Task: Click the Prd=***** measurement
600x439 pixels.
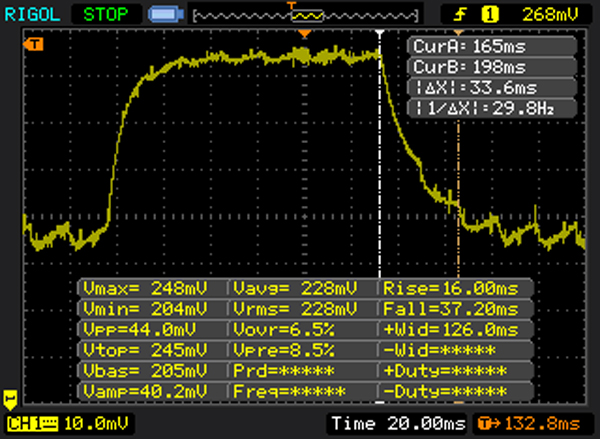Action: [303, 370]
